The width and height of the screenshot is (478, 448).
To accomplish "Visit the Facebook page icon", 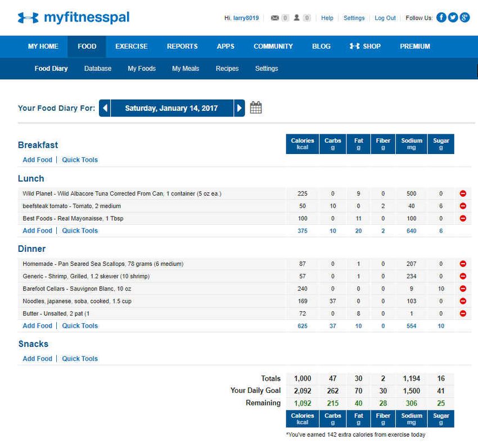I will click(x=441, y=17).
